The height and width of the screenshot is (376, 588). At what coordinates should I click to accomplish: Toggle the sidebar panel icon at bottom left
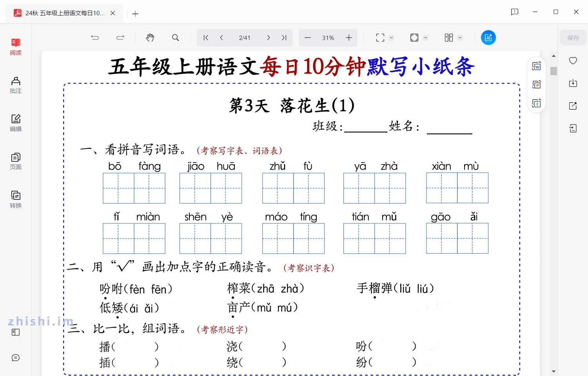(x=16, y=332)
